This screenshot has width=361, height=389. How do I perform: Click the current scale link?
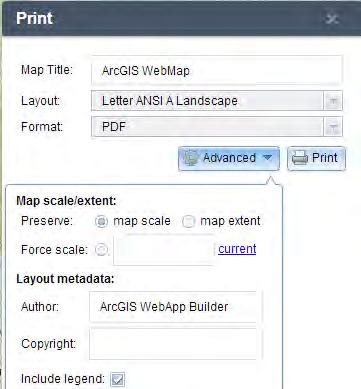[x=237, y=249]
